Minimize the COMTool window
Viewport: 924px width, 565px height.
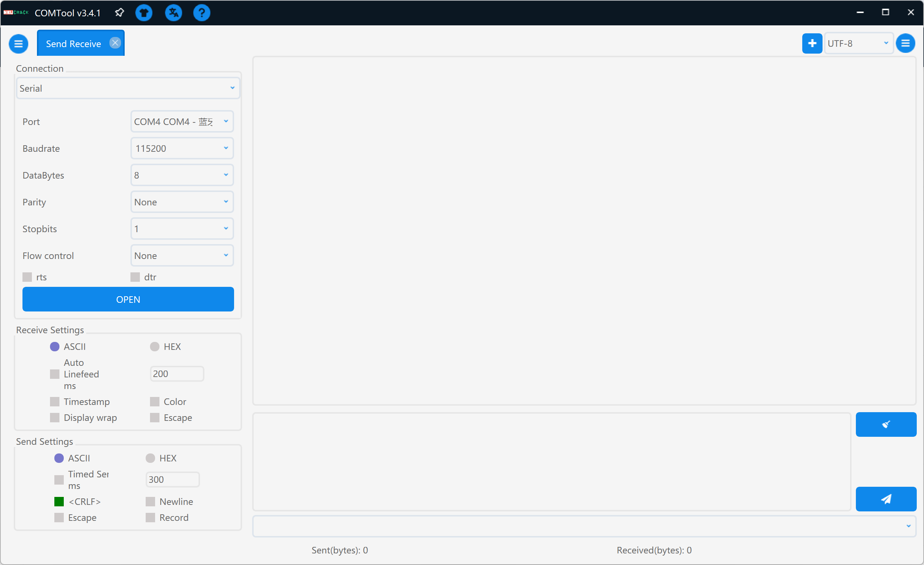[x=860, y=12]
